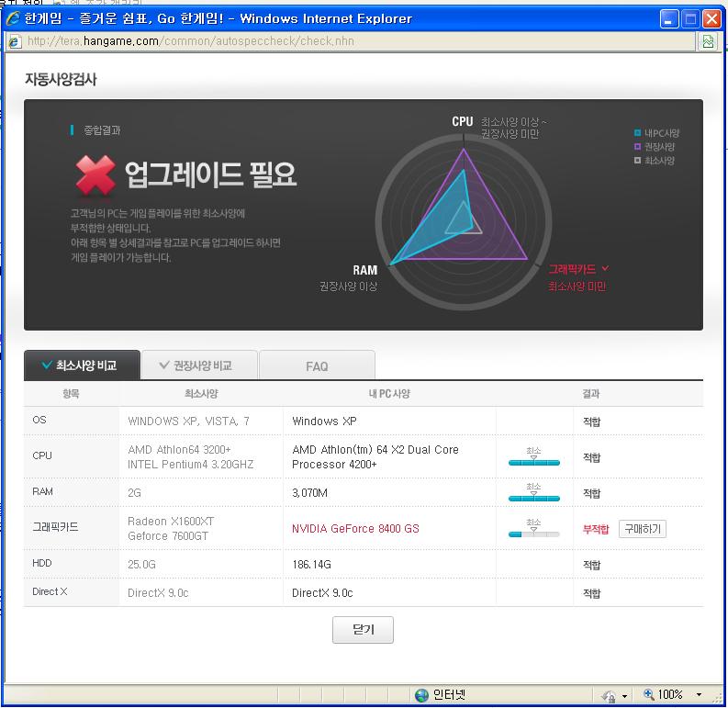
Task: Click the Radeon X1600XT minimum spec text
Action: [x=171, y=522]
